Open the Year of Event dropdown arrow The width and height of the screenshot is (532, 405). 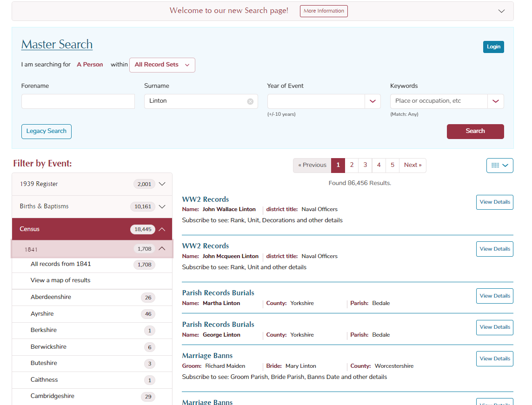point(372,101)
